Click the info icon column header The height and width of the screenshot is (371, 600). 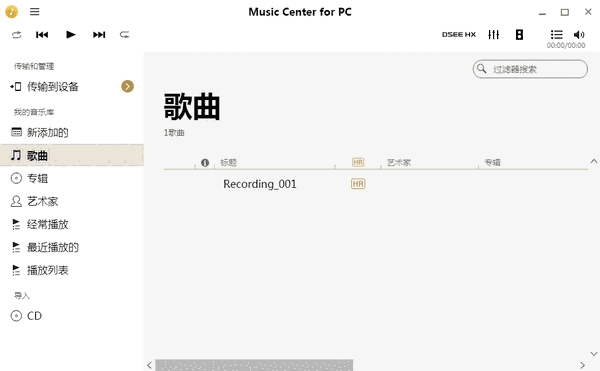[x=205, y=163]
